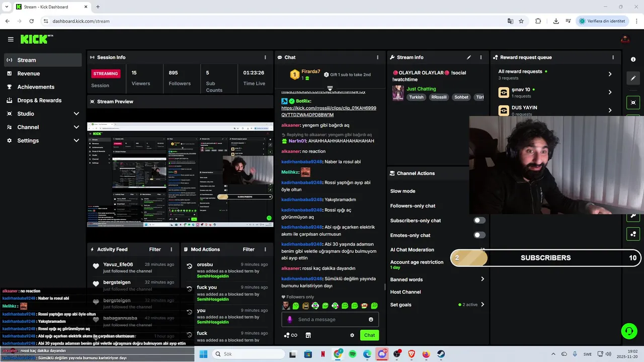Open Discord from the taskbar
The width and height of the screenshot is (644, 362).
point(382,354)
